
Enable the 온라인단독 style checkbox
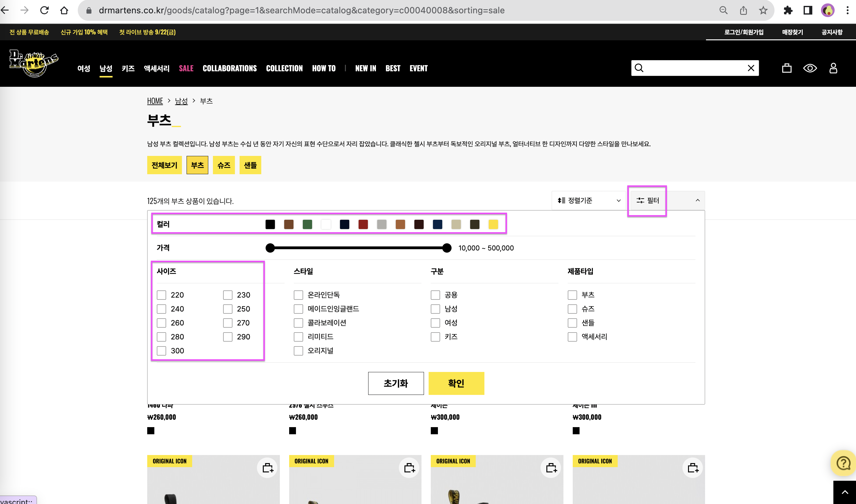[298, 295]
